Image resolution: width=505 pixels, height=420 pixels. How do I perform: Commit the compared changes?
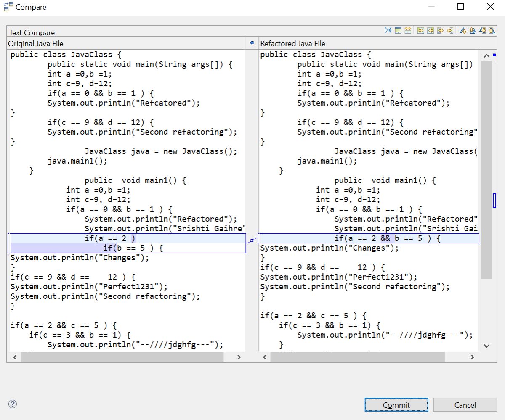coord(396,405)
